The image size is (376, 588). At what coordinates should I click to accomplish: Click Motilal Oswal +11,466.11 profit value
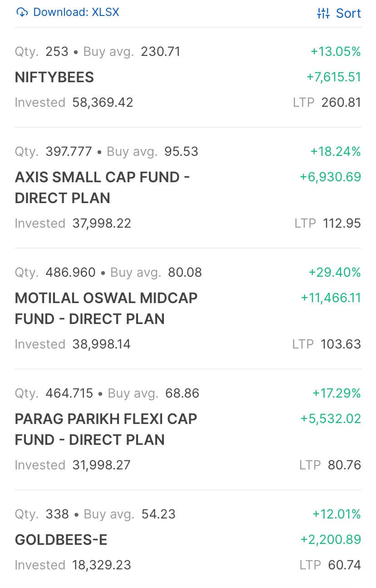click(331, 298)
